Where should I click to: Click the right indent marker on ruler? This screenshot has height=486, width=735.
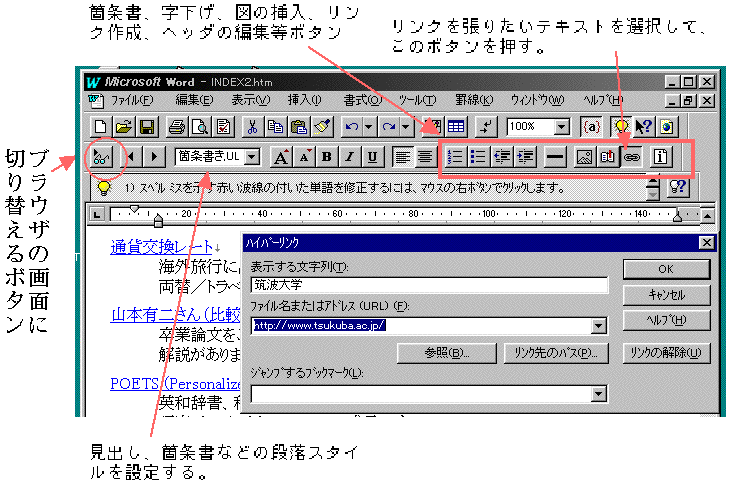pos(677,216)
